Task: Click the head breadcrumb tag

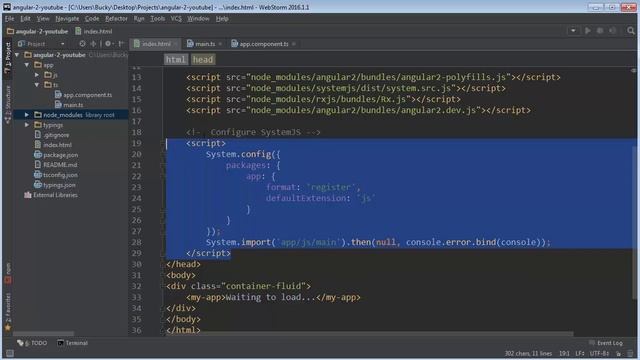Action: click(203, 60)
